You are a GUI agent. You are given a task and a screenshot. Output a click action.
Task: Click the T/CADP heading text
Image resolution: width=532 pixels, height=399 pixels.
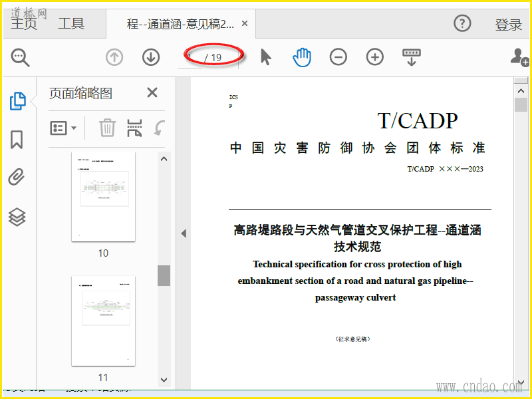pos(418,120)
